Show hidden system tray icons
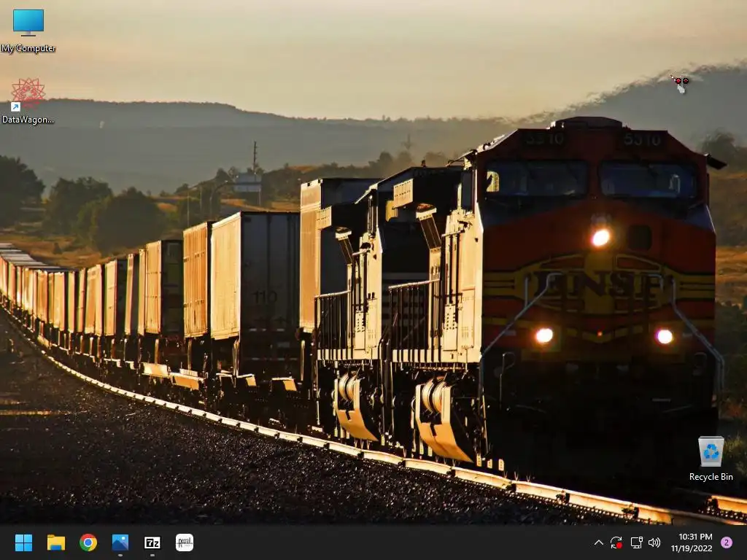This screenshot has height=560, width=747. (599, 542)
